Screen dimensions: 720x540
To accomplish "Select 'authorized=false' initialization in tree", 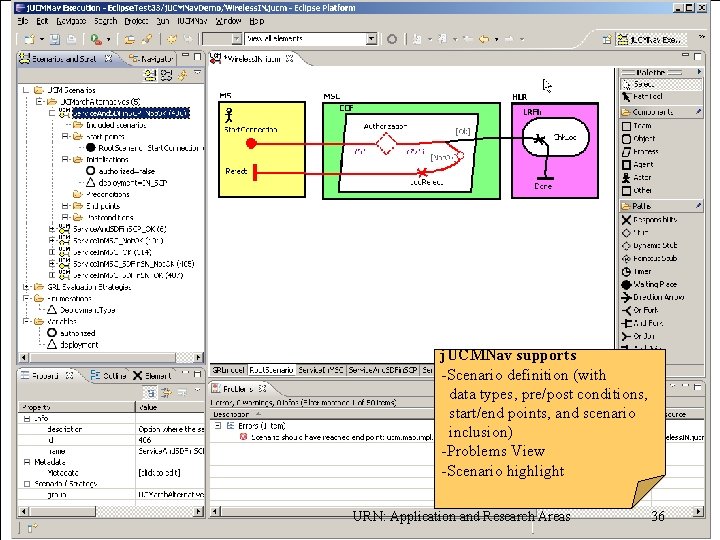I will (x=121, y=171).
